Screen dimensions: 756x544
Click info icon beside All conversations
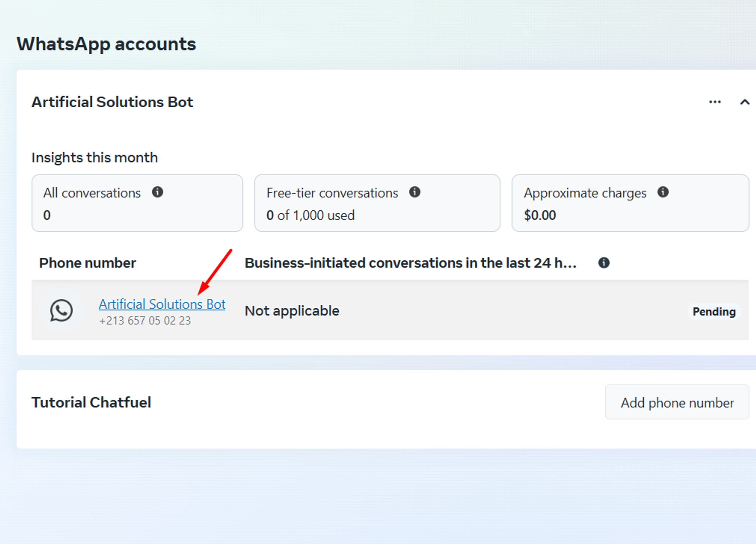click(x=157, y=192)
